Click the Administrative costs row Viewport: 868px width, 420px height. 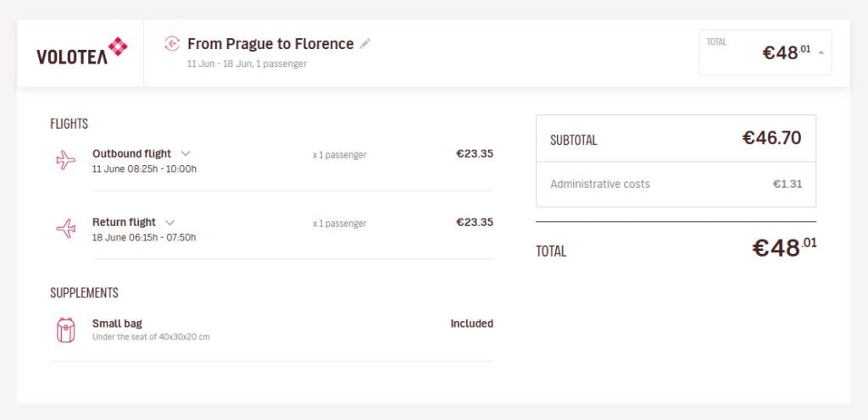[x=676, y=184]
